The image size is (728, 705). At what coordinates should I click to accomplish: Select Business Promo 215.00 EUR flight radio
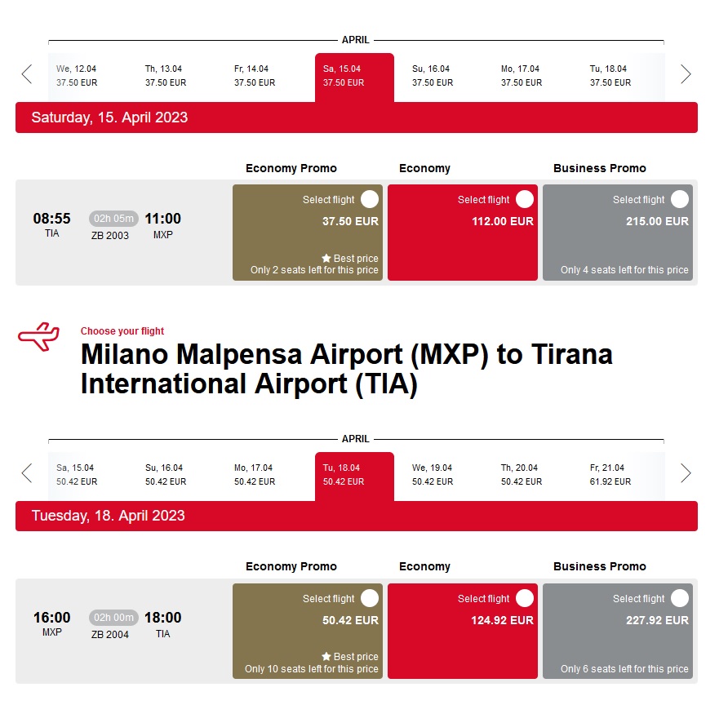(x=680, y=199)
